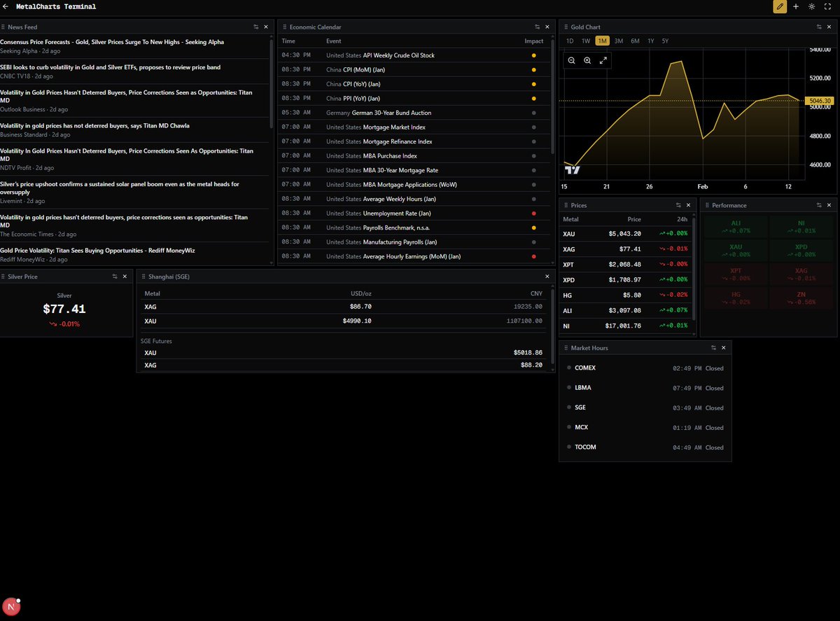This screenshot has width=840, height=621.
Task: Switch to the 6M timeframe
Action: click(x=635, y=41)
